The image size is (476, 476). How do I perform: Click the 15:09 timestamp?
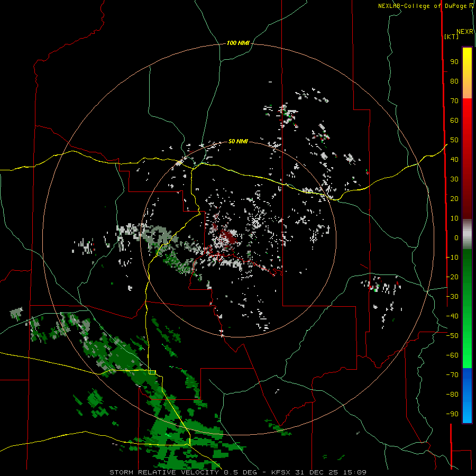coord(354,472)
